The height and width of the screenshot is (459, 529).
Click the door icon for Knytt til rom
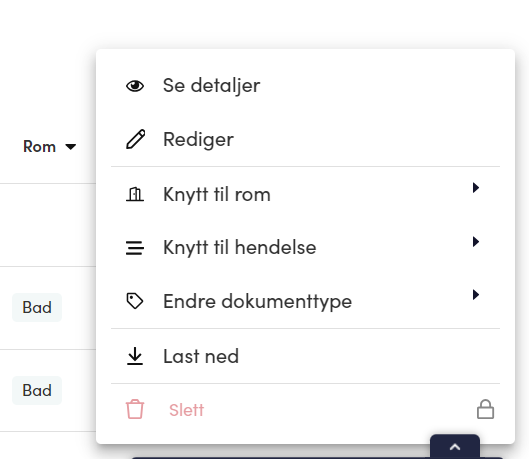click(x=135, y=194)
